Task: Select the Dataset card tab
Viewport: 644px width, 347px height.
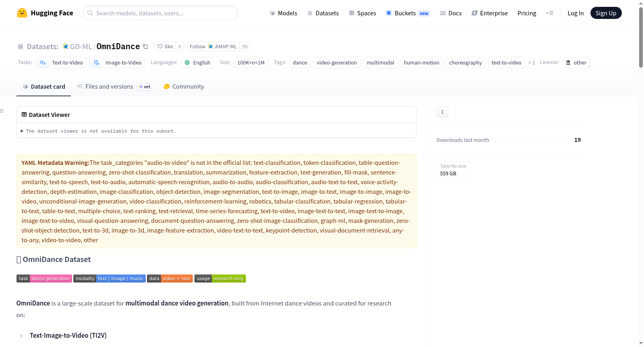Action: tap(43, 87)
